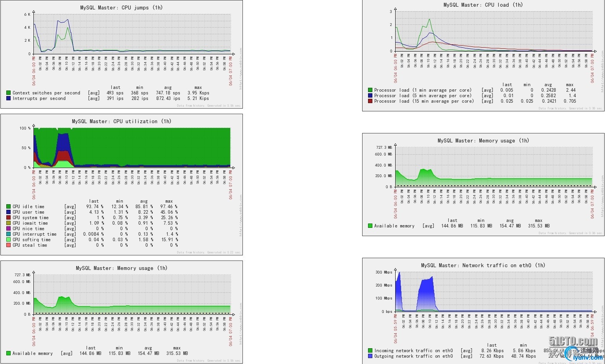Click the '97.46 %' CPU idle max value
The width and height of the screenshot is (605, 364).
pyautogui.click(x=169, y=207)
